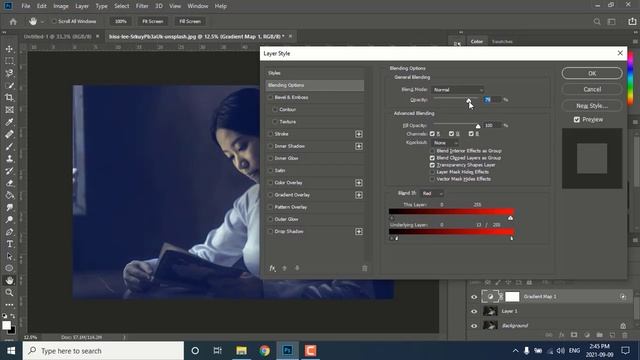Enable Blend Interior Effects as Group

click(432, 151)
